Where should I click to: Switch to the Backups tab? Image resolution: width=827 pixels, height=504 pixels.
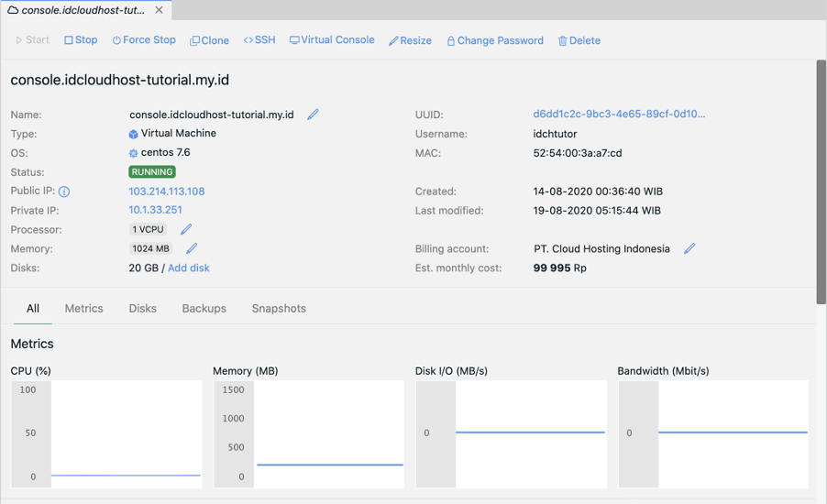click(204, 309)
